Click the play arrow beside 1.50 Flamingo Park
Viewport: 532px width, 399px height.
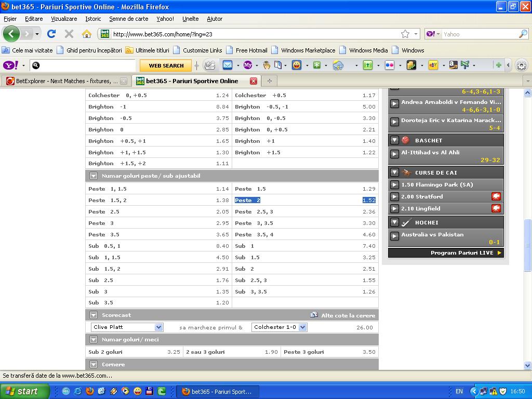[394, 184]
